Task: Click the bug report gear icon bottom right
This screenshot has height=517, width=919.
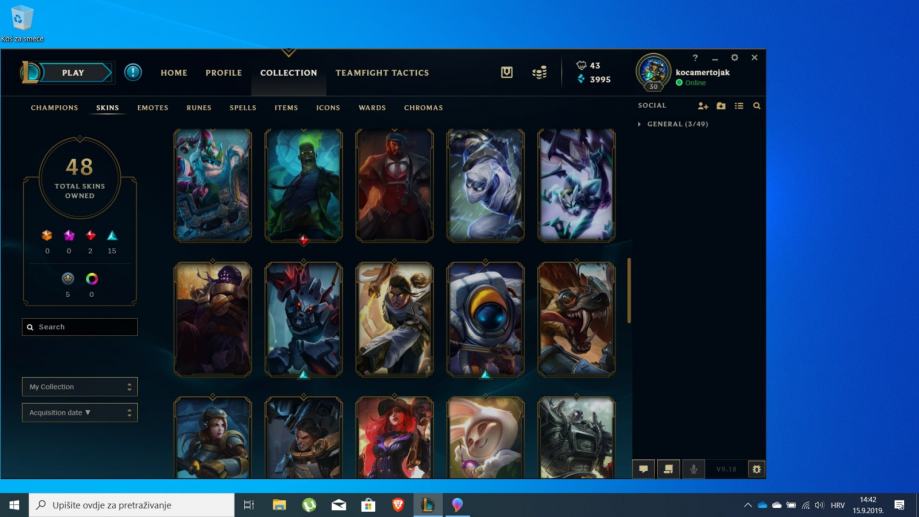Action: [x=757, y=469]
